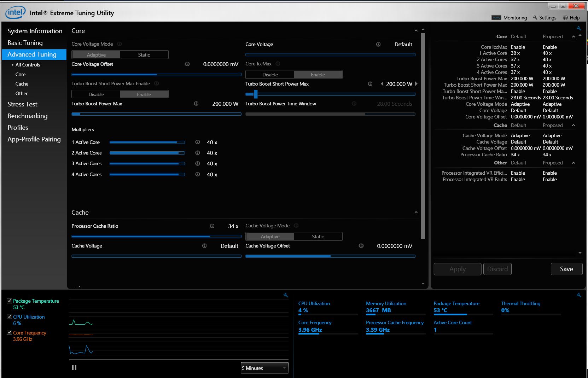Click scroll down arrow in proposed settings panel
This screenshot has width=588, height=378.
[x=580, y=253]
